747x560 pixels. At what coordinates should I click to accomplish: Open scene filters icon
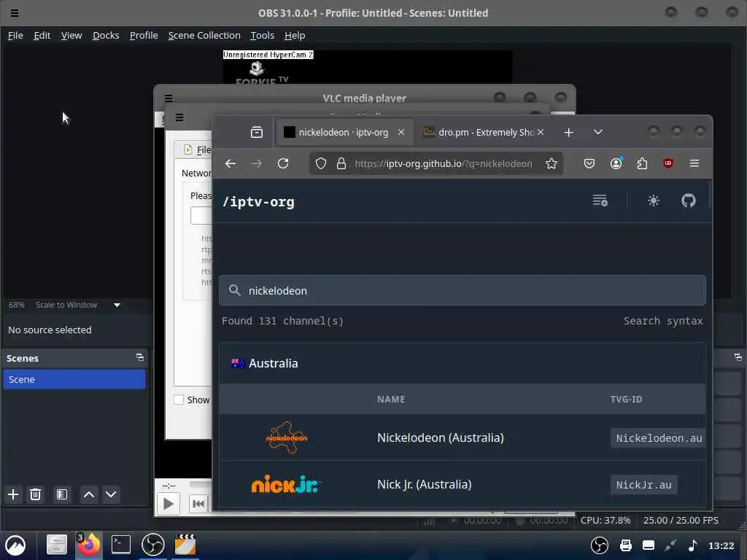[x=62, y=494]
